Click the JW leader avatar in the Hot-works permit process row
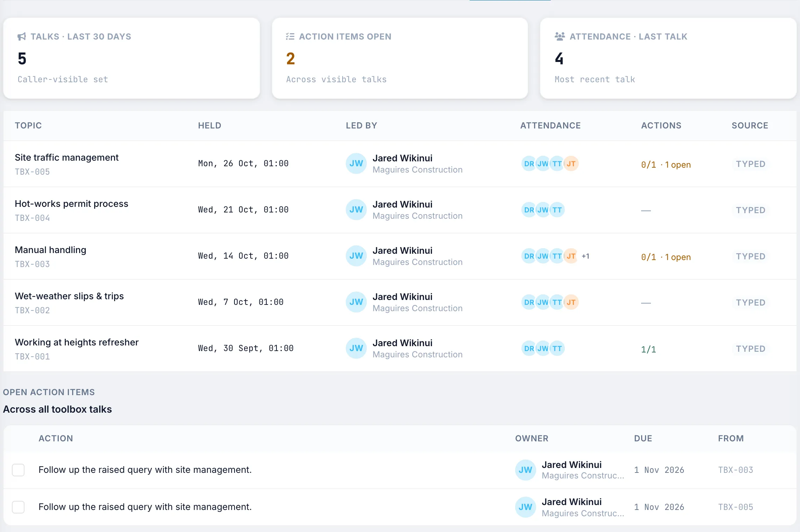The height and width of the screenshot is (532, 800). point(356,210)
